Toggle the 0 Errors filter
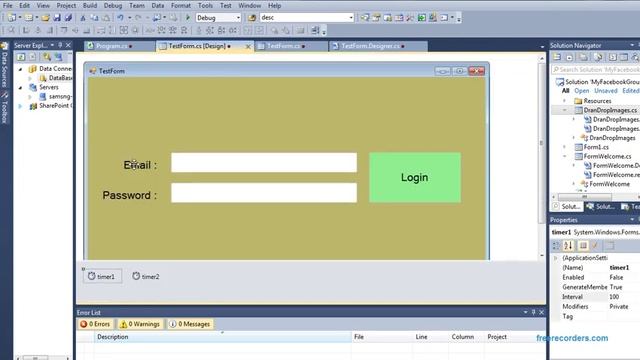This screenshot has width=640, height=360. [95, 324]
